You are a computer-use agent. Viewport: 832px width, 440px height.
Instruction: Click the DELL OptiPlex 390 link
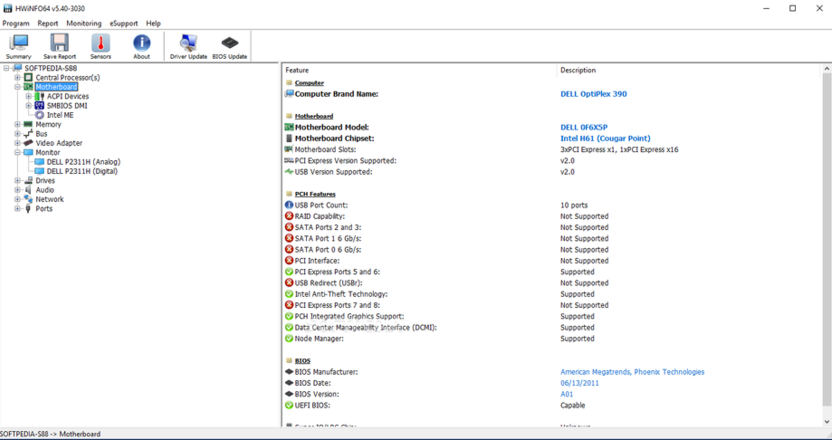coord(593,94)
